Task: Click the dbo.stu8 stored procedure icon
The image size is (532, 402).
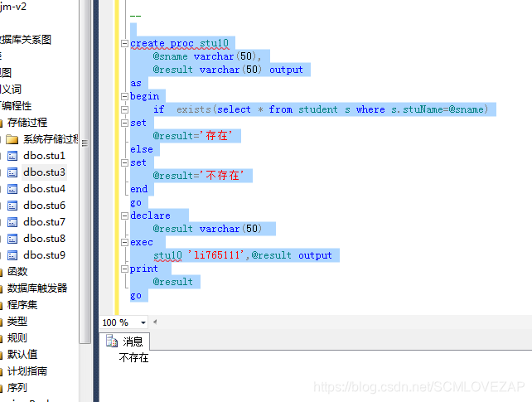Action: 12,239
